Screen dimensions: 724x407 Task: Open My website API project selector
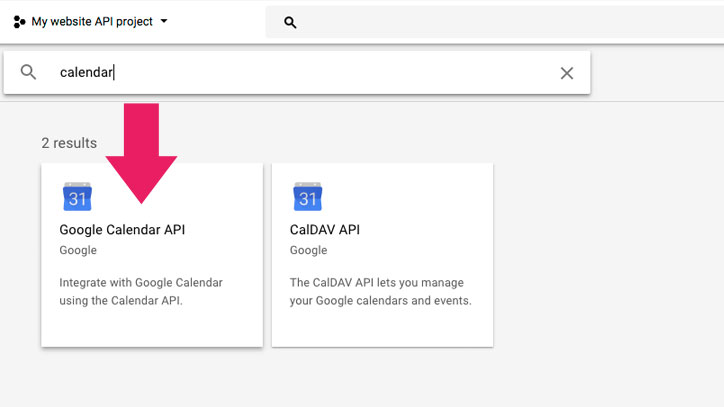(x=91, y=21)
